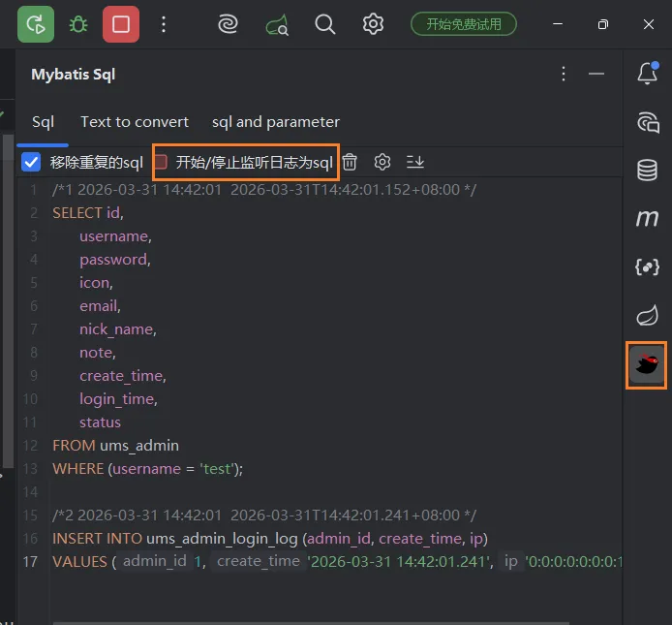Image resolution: width=672 pixels, height=625 pixels.
Task: Switch to the Sql tab
Action: tap(43, 122)
